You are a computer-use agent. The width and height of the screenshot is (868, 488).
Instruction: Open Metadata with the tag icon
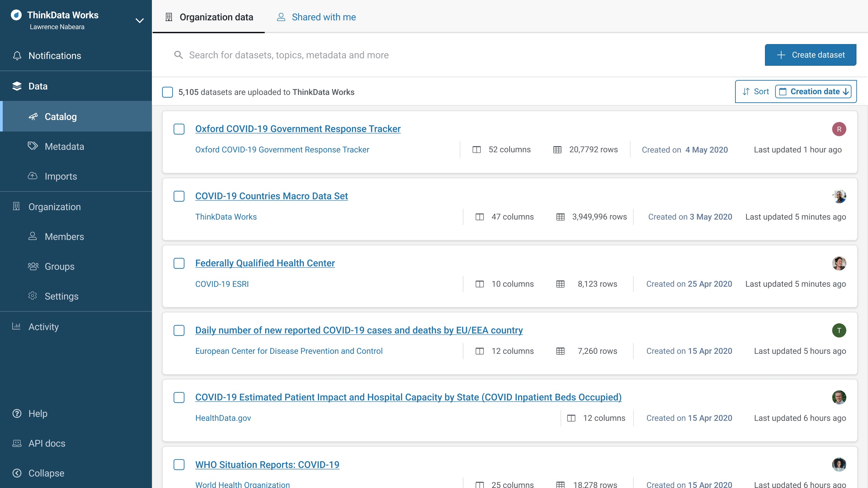[33, 146]
